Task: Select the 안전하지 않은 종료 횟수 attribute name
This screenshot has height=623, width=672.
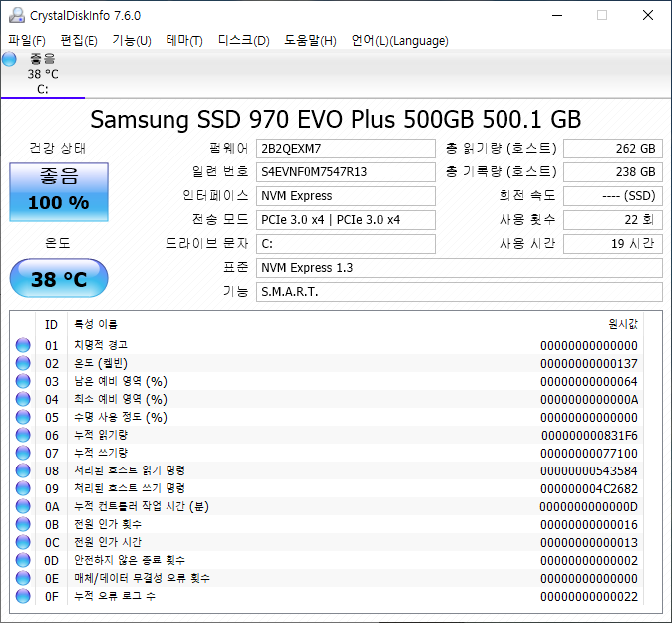Action: pyautogui.click(x=130, y=560)
